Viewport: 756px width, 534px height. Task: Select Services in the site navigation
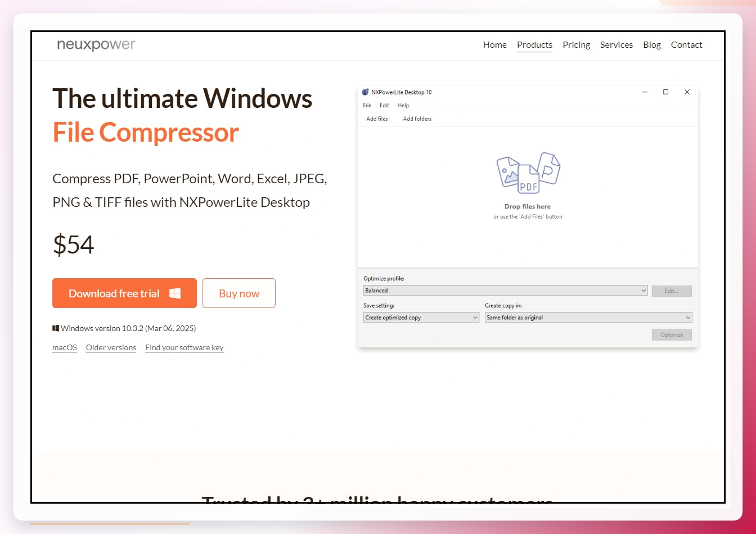coord(616,45)
